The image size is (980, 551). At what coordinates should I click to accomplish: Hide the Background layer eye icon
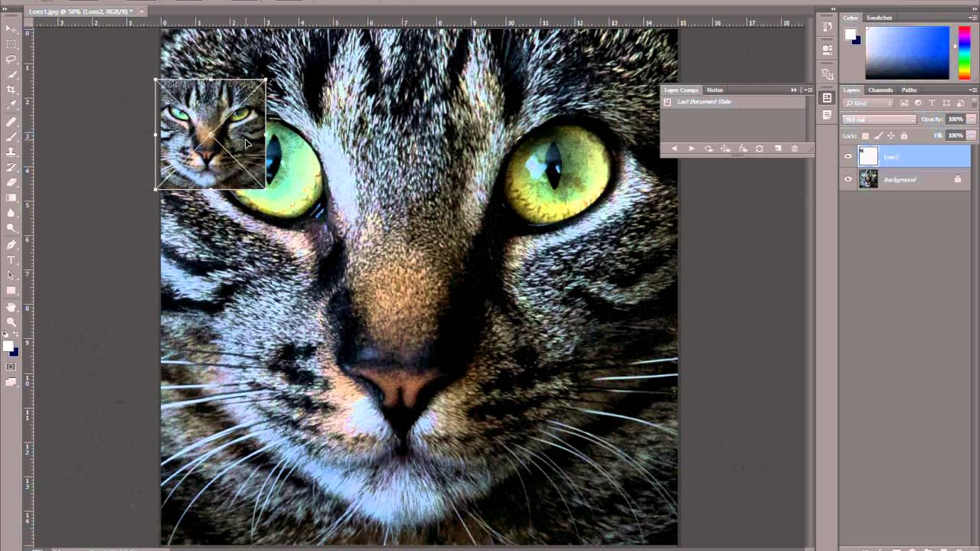(x=848, y=179)
